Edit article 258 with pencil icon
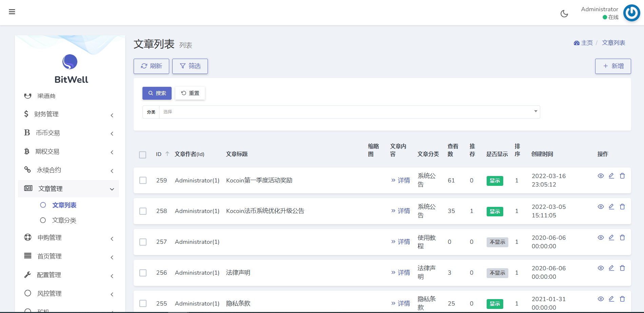The image size is (644, 313). [x=611, y=207]
